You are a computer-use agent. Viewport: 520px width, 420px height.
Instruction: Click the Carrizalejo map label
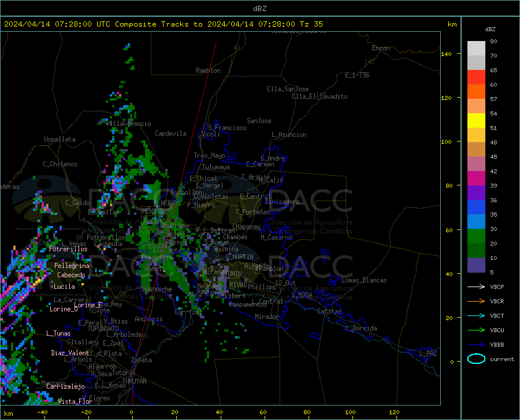pyautogui.click(x=65, y=386)
